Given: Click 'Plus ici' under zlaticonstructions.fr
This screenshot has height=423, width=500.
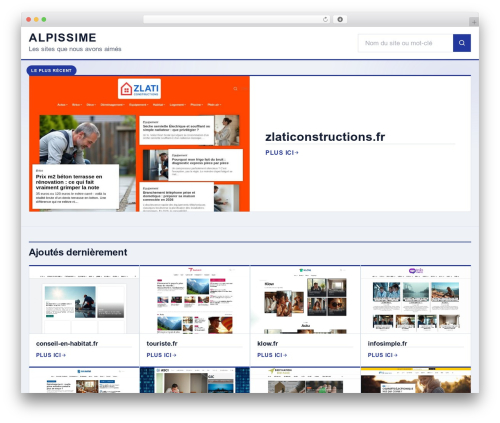Looking at the screenshot, I should (x=282, y=153).
